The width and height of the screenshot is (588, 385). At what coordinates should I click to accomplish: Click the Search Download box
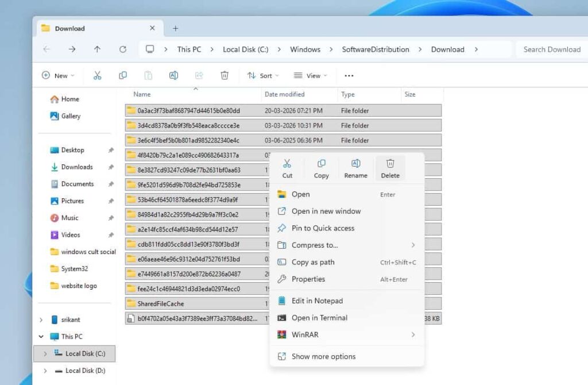(x=552, y=49)
